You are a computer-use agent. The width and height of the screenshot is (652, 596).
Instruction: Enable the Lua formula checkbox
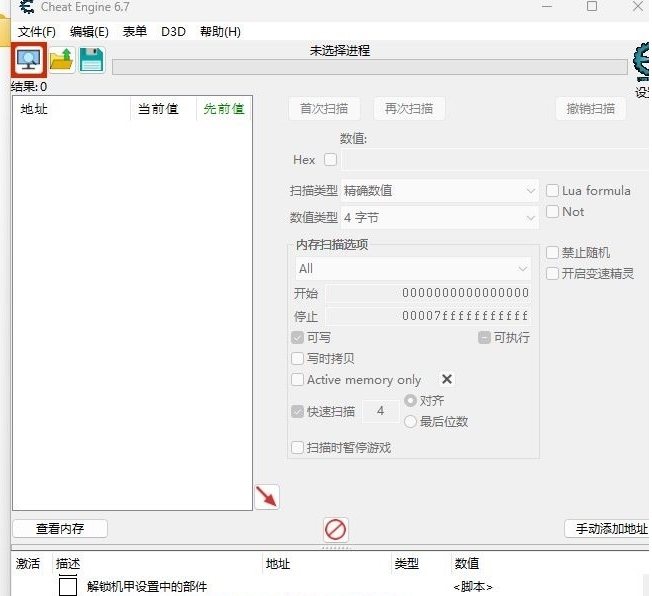[552, 190]
